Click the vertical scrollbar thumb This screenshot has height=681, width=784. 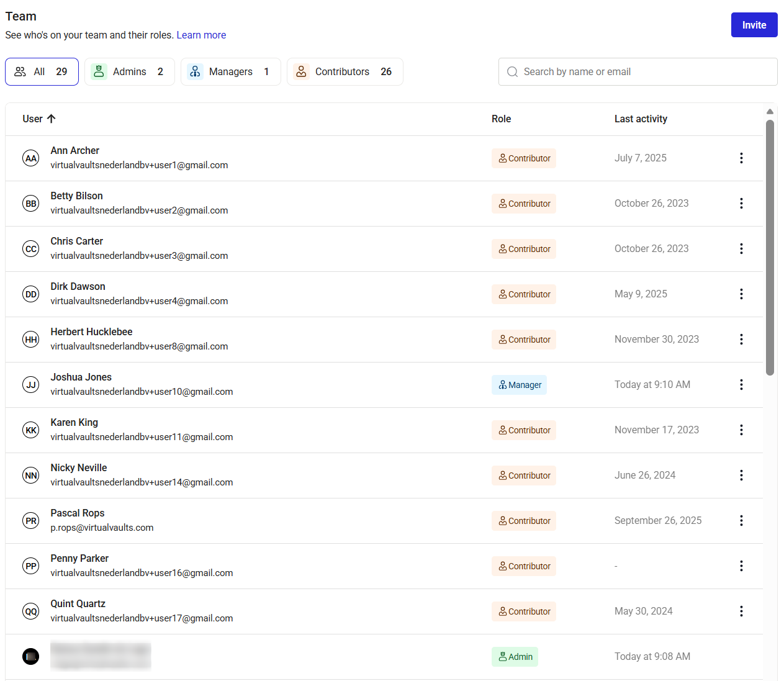[x=770, y=248]
